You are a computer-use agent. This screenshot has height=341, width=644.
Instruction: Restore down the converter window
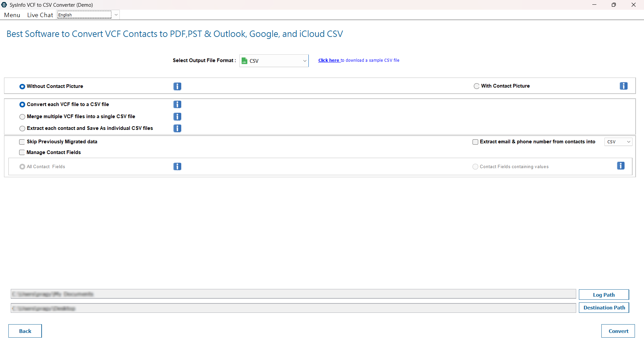click(x=614, y=5)
